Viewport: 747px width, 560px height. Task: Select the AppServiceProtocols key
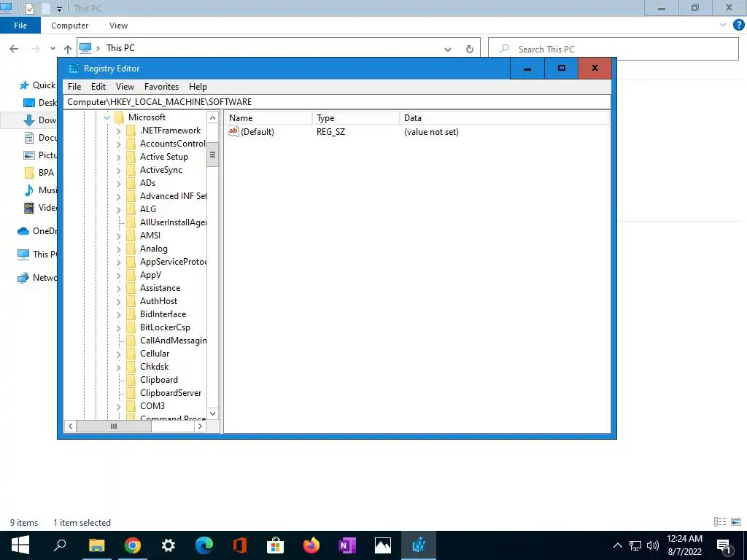pos(173,262)
